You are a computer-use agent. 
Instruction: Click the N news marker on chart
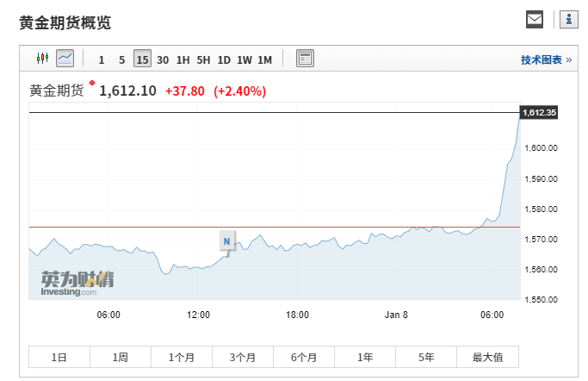[x=227, y=241]
